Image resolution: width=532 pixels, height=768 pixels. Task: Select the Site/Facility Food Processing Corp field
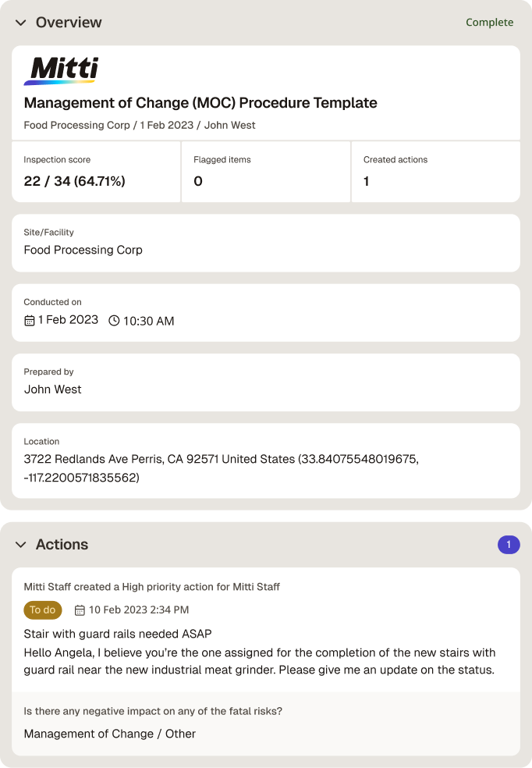tap(266, 243)
